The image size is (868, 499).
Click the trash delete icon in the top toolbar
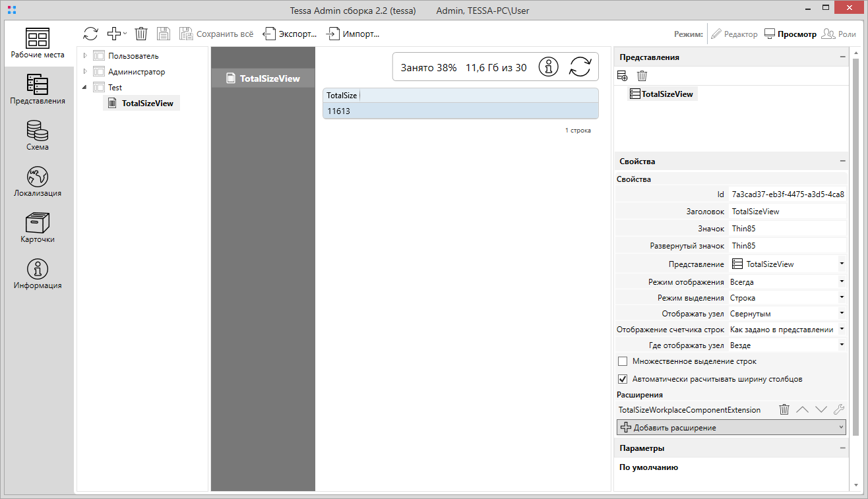pos(141,34)
